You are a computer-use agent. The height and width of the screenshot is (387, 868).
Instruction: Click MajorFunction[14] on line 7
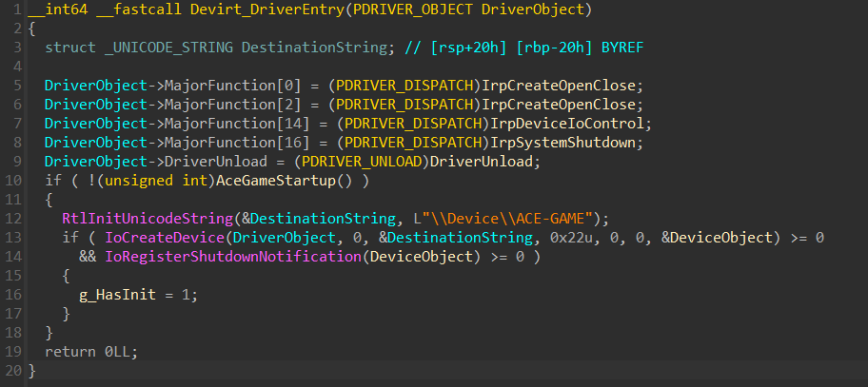tap(237, 124)
